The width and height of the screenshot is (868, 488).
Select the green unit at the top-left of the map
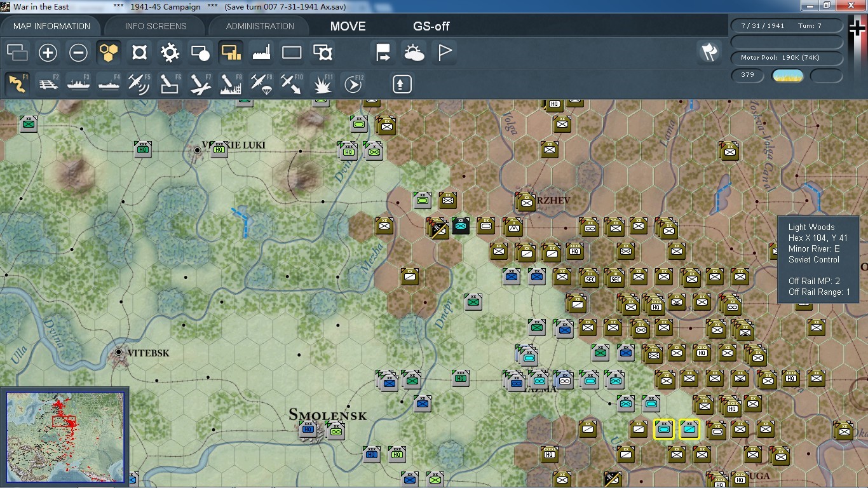[x=28, y=124]
